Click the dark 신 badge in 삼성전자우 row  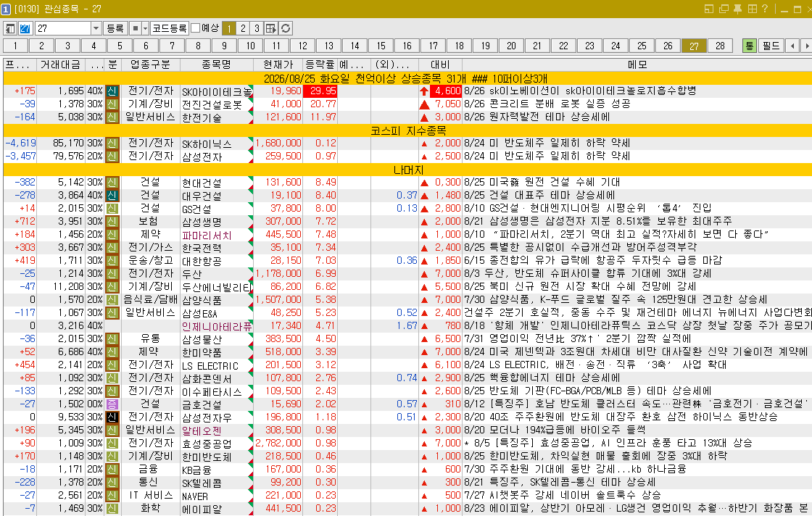tap(112, 417)
